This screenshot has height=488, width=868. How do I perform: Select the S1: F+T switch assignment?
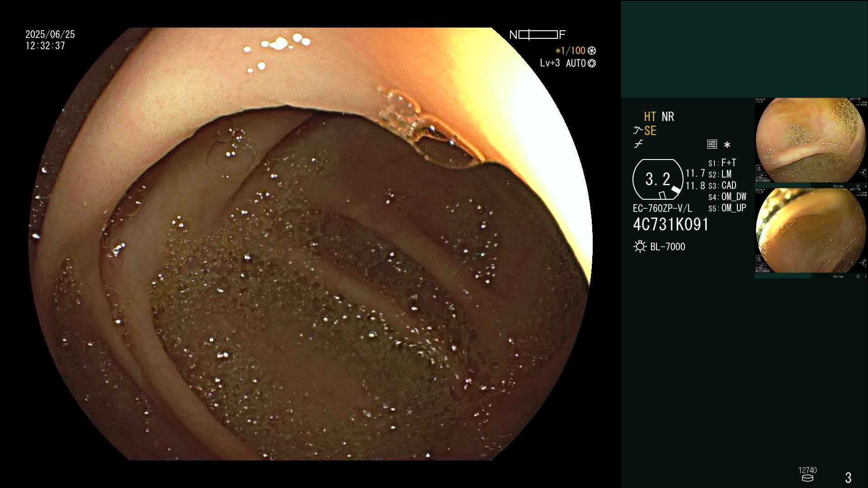click(x=722, y=163)
